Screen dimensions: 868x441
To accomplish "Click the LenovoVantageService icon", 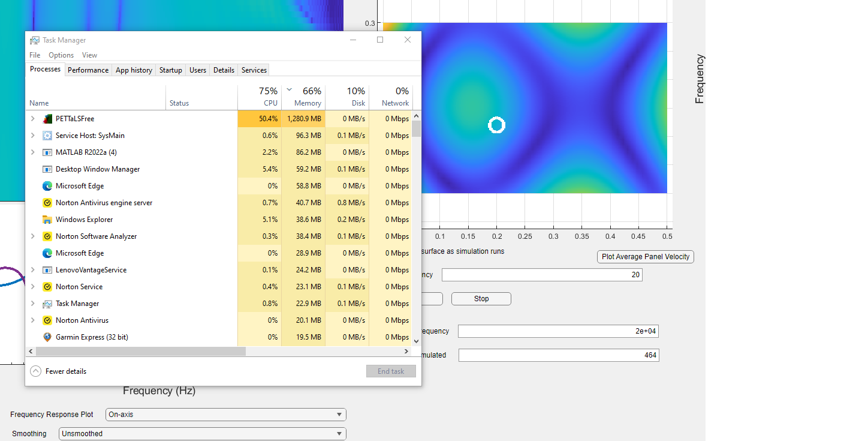I will point(47,270).
